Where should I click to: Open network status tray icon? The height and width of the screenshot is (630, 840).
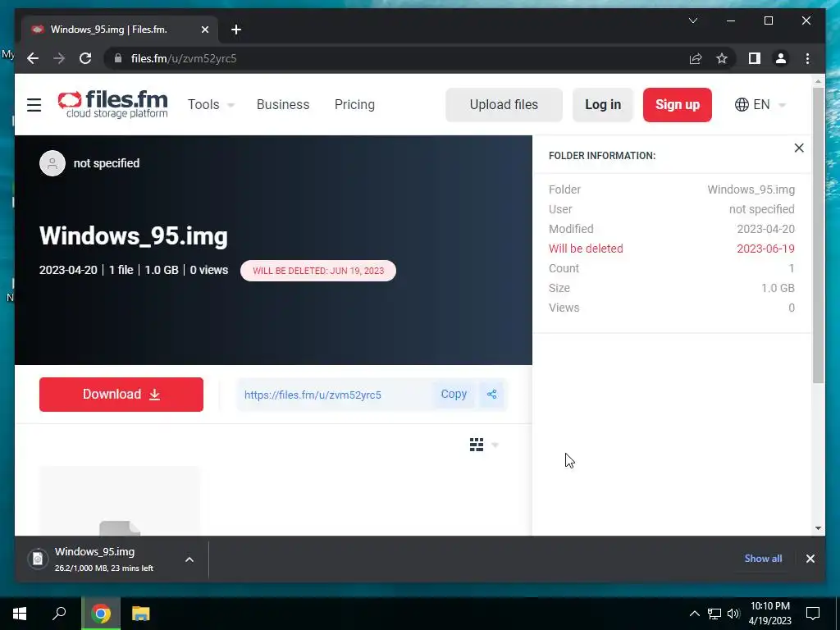(714, 614)
